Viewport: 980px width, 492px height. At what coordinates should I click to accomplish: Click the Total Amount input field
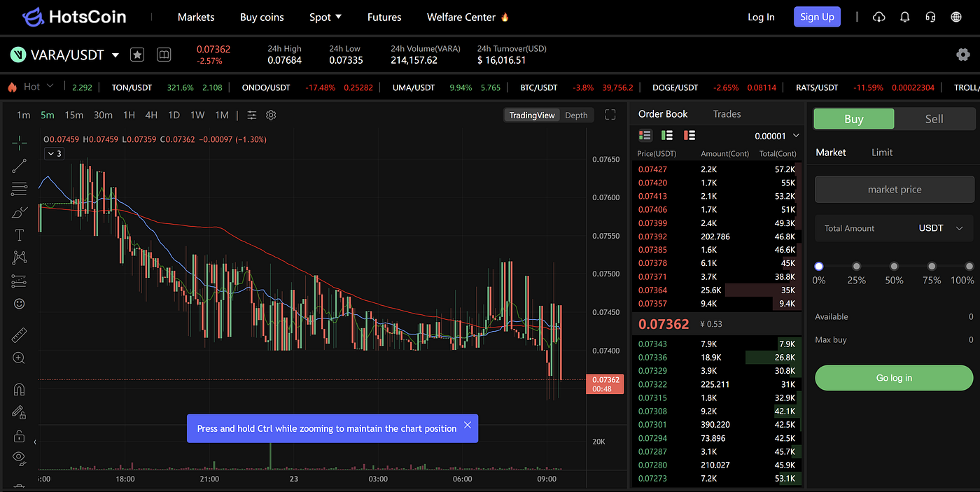[894, 228]
